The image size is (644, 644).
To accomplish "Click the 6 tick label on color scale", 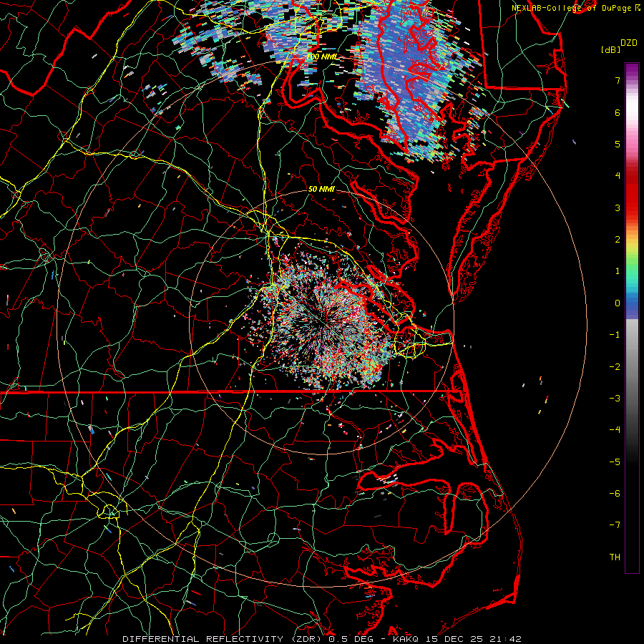I will [618, 112].
